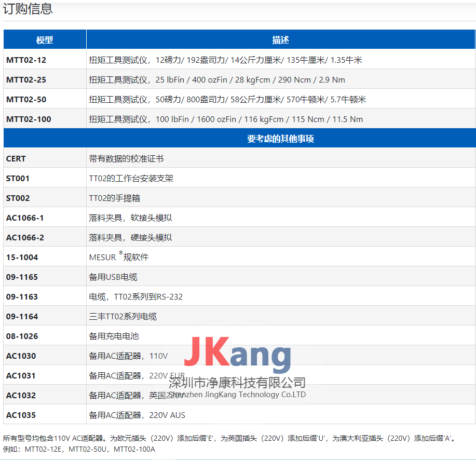
Task: Click 电缆，TT02系列到RS-232 description
Action: click(136, 296)
